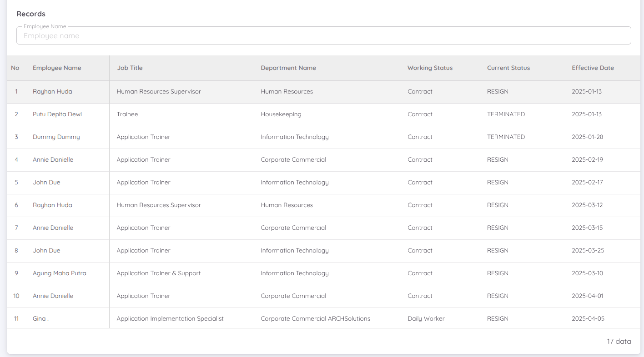Open record for Rayhan Huda in row 1
Screen dimensions: 644x357
(52, 91)
